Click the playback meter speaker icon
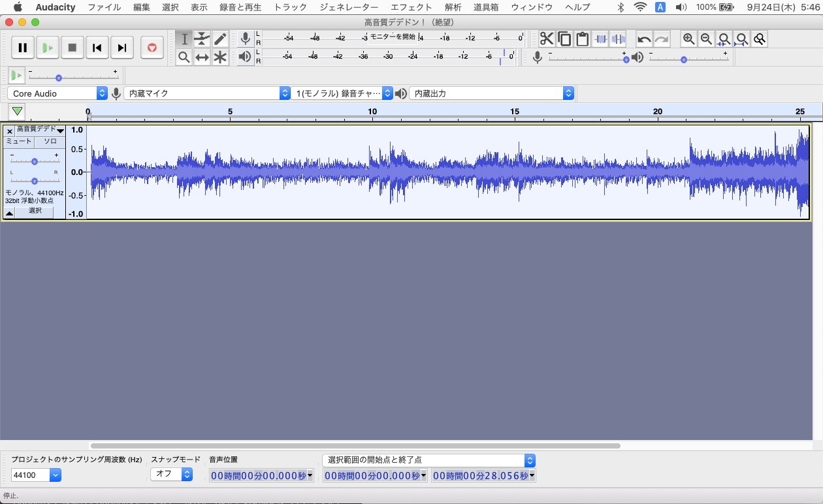This screenshot has width=823, height=504. coord(245,57)
